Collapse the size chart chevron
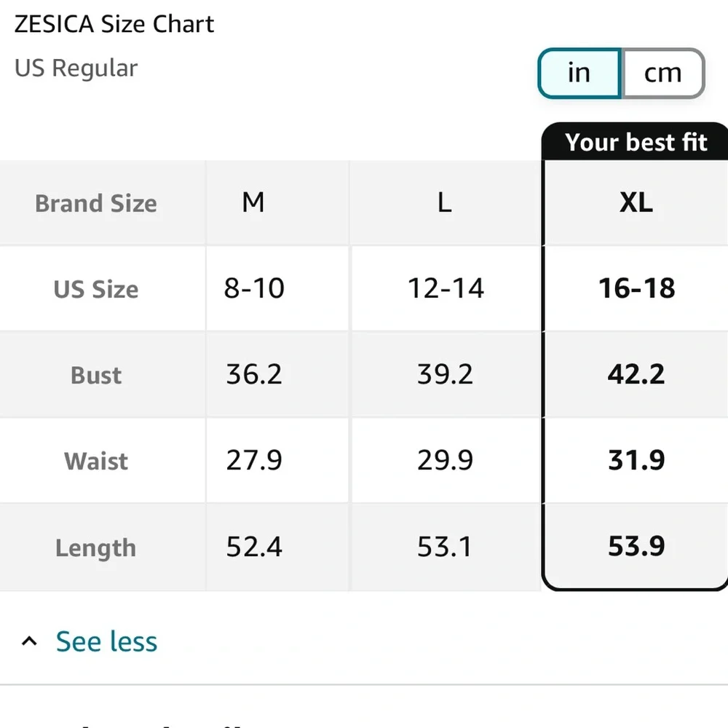The width and height of the screenshot is (728, 728). [29, 641]
